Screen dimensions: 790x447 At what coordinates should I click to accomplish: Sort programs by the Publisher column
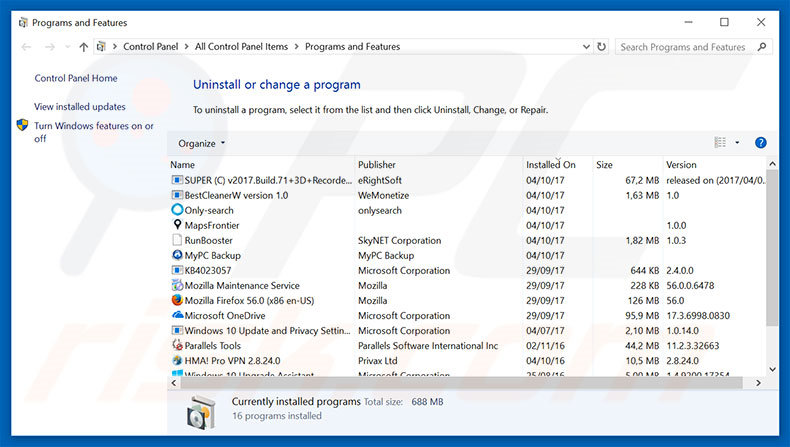point(377,164)
